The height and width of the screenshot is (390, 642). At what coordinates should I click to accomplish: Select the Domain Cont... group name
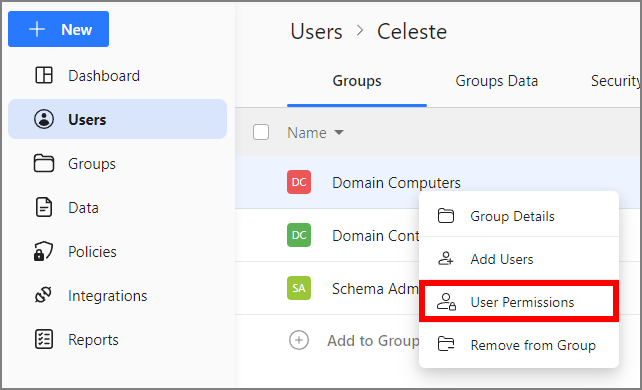375,236
